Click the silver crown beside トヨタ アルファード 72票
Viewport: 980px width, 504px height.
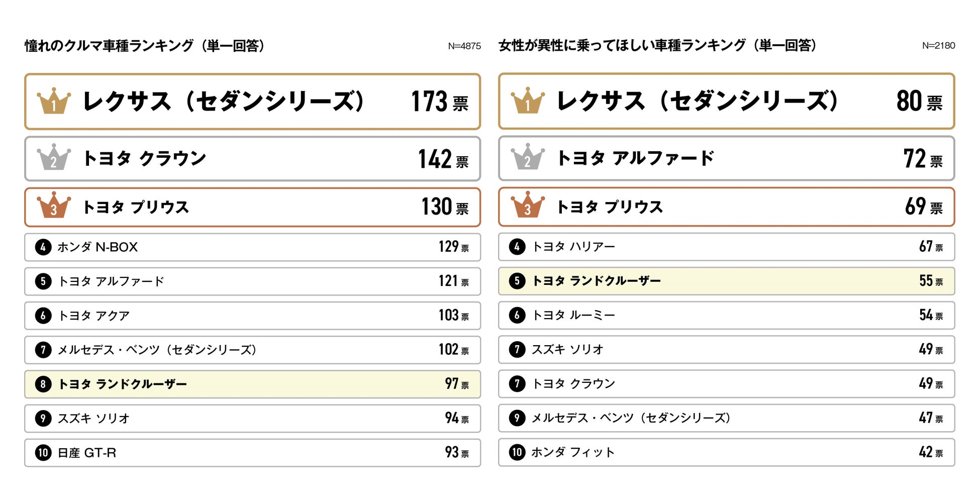click(528, 158)
